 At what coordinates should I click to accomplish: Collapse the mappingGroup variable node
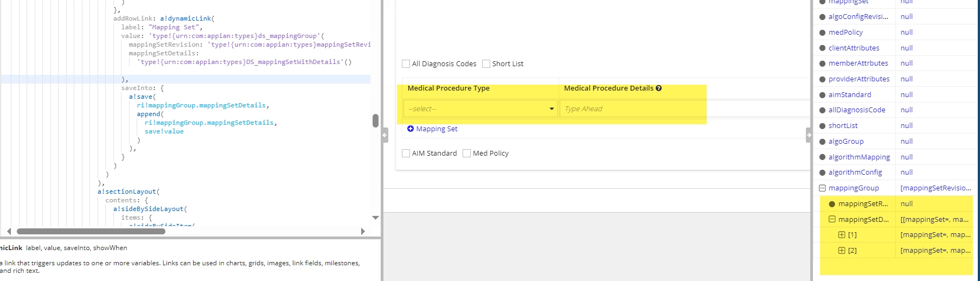click(822, 188)
